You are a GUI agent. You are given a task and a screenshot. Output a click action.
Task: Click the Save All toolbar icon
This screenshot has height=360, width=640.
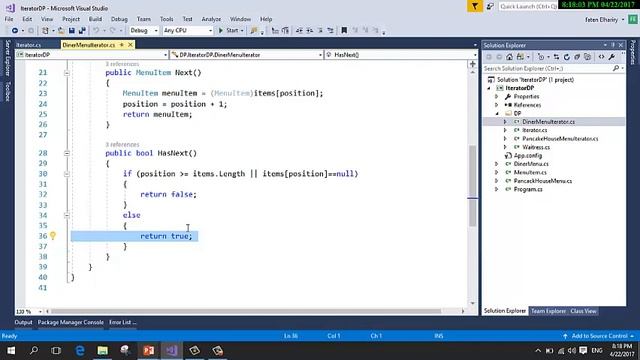[x=82, y=31]
